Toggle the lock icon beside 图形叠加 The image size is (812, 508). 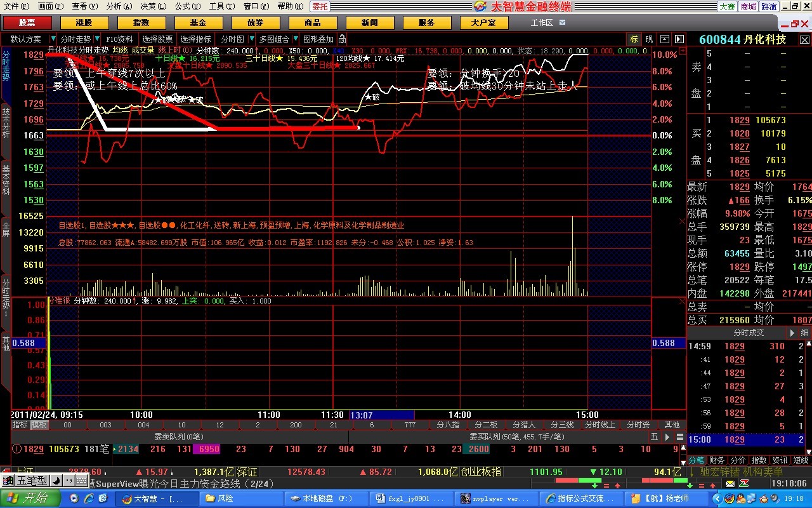(x=342, y=39)
